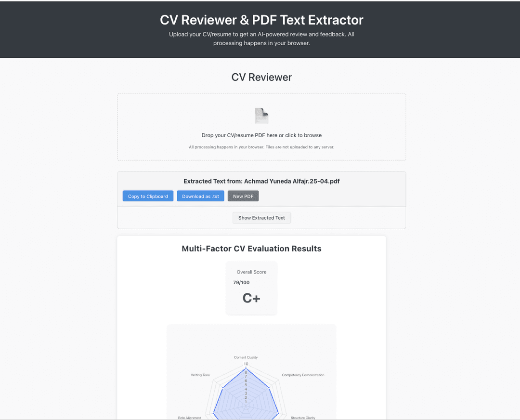Click the New PDF button
520x420 pixels.
click(243, 196)
